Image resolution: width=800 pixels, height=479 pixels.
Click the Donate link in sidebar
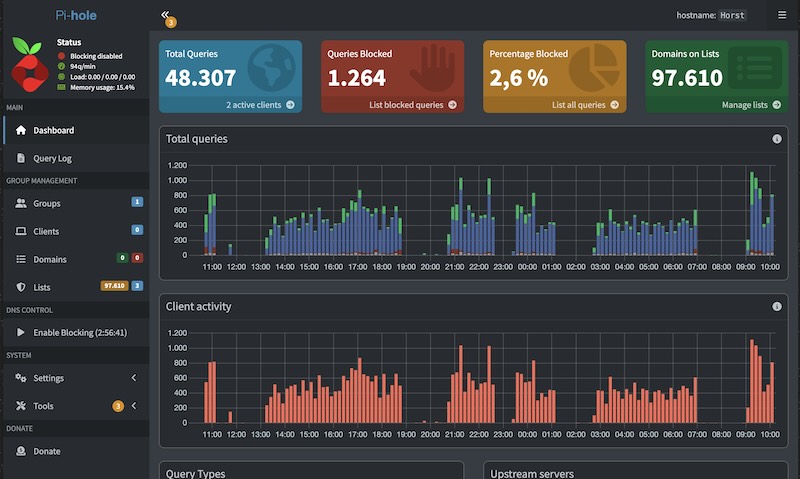(76, 451)
